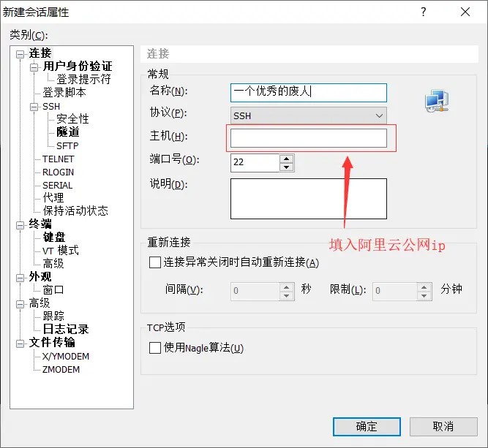Select 安全性 under SSH
This screenshot has width=488, height=448.
tap(72, 119)
